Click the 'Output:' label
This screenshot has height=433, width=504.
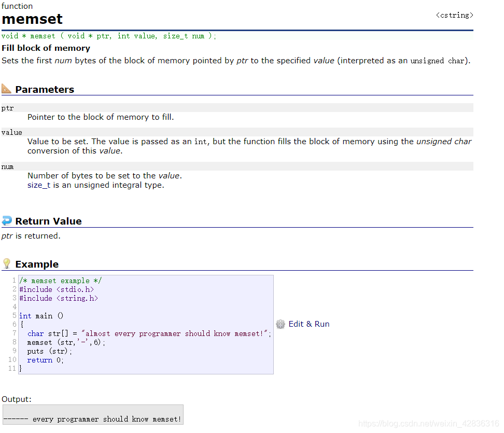17,399
